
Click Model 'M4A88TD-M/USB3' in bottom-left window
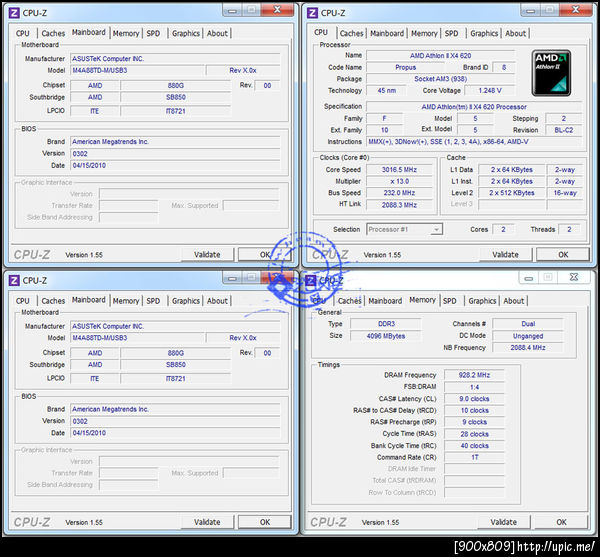[137, 338]
